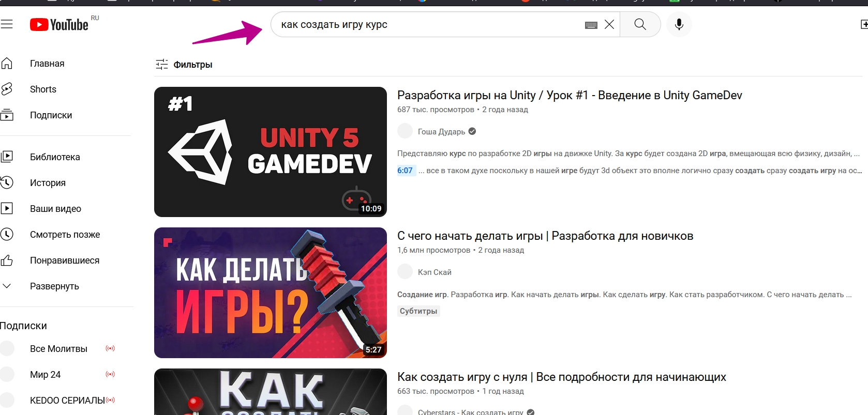
Task: Clear the search query with X
Action: [609, 24]
